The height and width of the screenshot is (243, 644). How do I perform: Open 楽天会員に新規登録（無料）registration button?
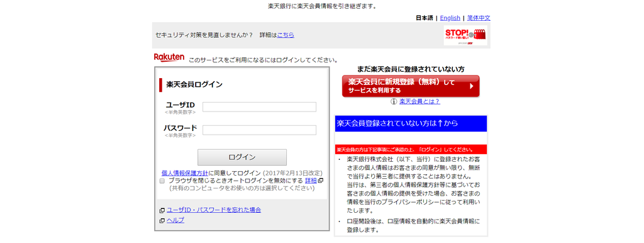coord(411,86)
